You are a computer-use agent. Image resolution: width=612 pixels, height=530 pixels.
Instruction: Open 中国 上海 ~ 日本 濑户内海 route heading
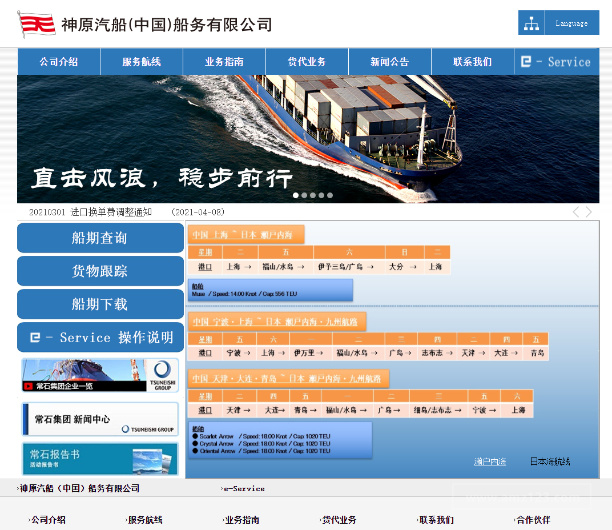[246, 235]
